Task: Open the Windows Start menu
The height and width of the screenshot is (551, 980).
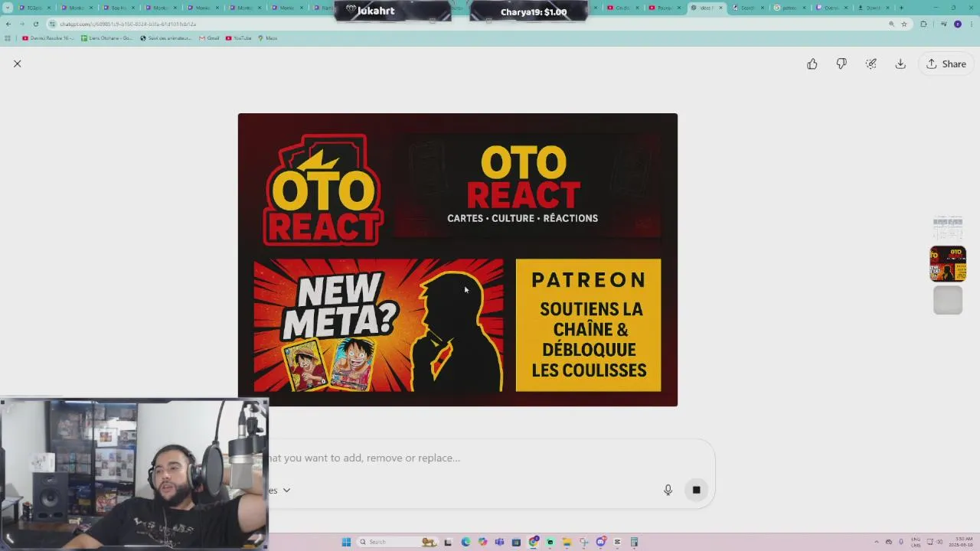Action: [x=346, y=542]
